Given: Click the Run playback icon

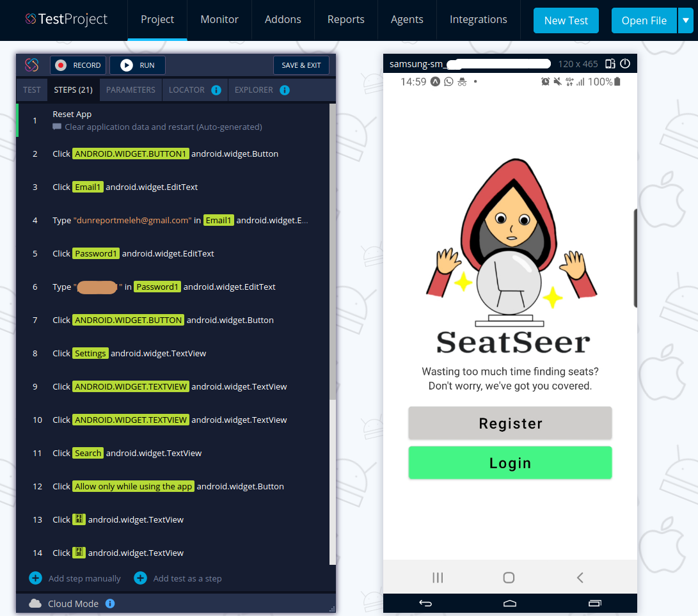Looking at the screenshot, I should click(125, 65).
